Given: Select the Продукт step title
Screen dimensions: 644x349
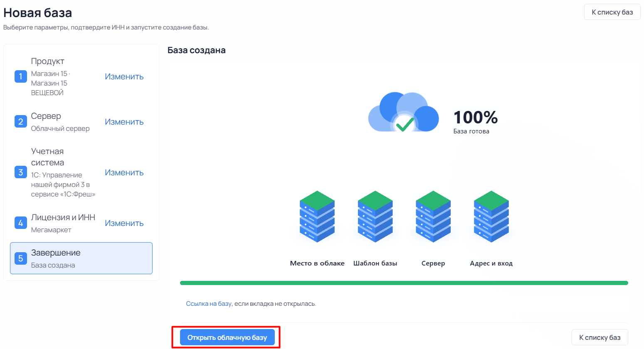Looking at the screenshot, I should tap(48, 61).
